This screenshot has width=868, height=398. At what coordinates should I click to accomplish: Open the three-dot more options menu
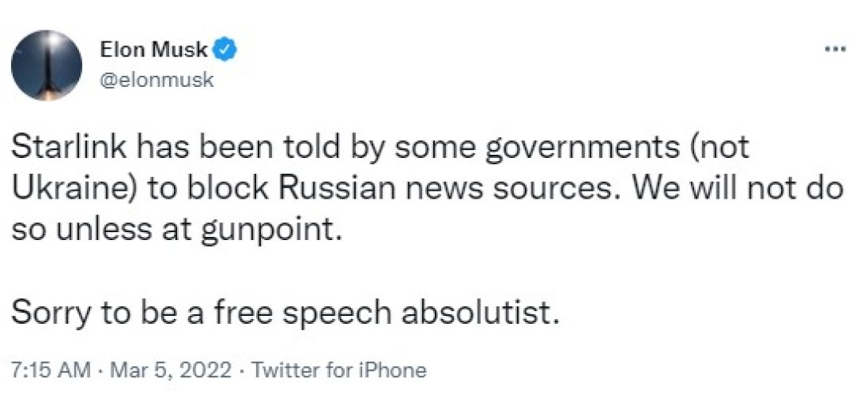pyautogui.click(x=835, y=49)
